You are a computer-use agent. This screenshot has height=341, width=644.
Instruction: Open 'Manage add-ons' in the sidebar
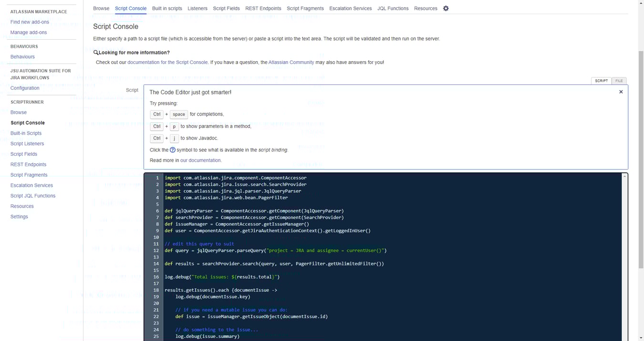click(x=30, y=32)
